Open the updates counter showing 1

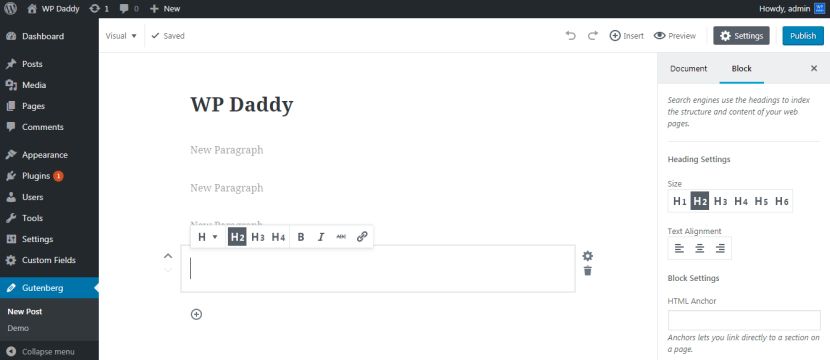[x=99, y=8]
